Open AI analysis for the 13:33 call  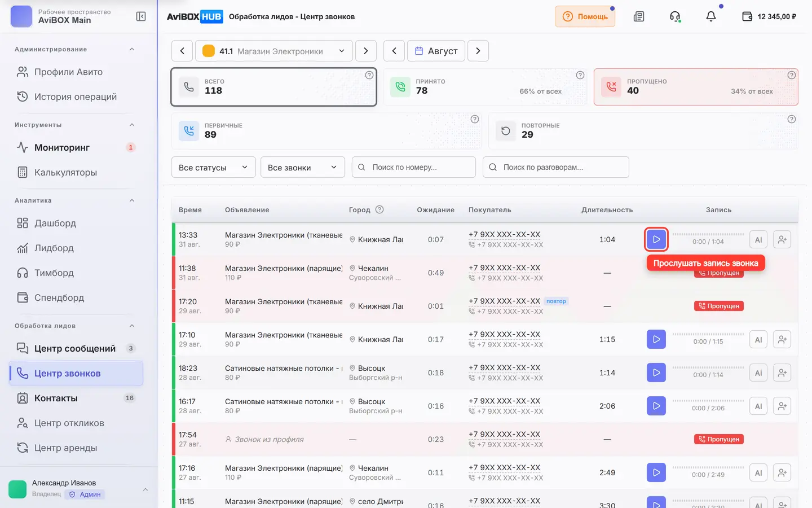pos(758,239)
